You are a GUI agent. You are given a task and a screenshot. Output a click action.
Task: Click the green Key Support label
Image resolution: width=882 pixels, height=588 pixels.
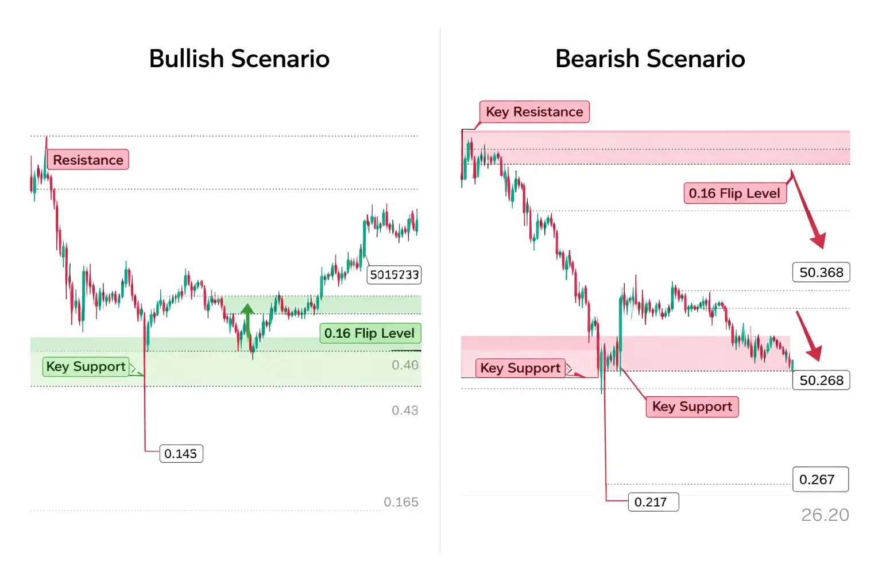(x=86, y=367)
